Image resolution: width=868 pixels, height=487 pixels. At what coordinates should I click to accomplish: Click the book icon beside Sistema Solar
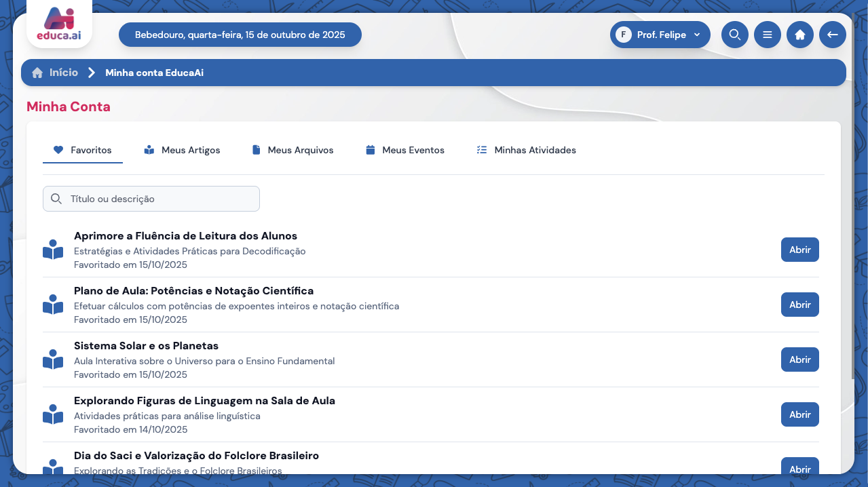pyautogui.click(x=53, y=359)
